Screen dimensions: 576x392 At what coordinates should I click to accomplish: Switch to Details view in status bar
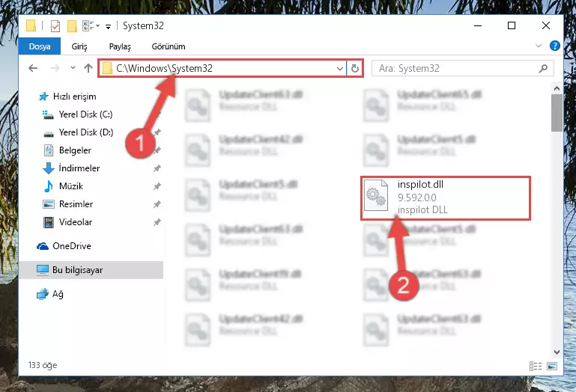tap(536, 366)
